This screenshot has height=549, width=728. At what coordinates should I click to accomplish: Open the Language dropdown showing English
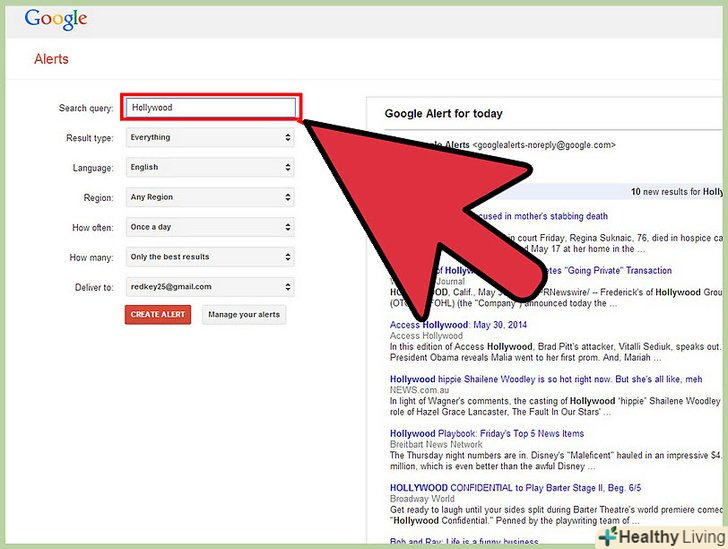pyautogui.click(x=210, y=167)
